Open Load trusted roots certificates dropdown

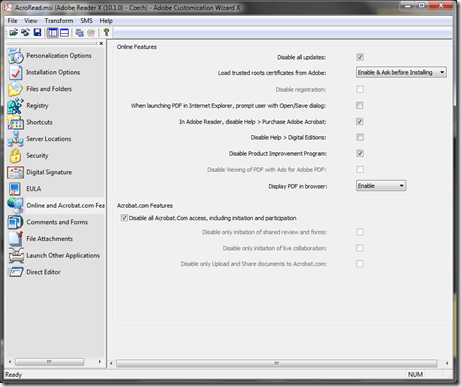click(x=401, y=72)
